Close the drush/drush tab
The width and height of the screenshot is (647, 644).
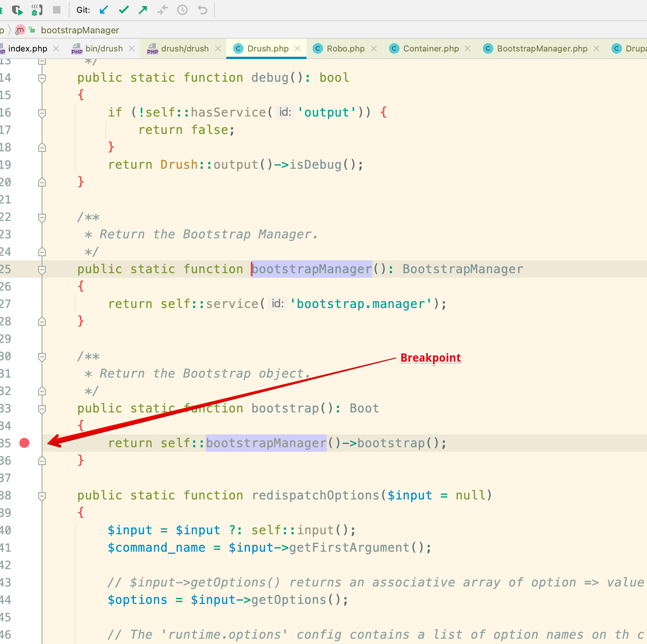pos(218,48)
